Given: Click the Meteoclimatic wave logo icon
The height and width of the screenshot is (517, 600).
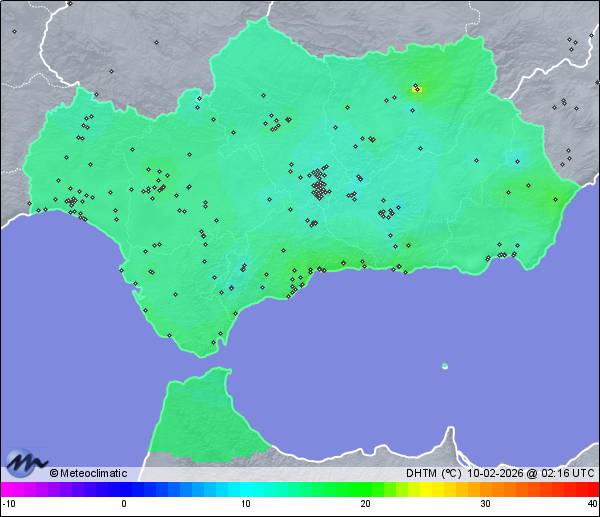Looking at the screenshot, I should pos(25,463).
